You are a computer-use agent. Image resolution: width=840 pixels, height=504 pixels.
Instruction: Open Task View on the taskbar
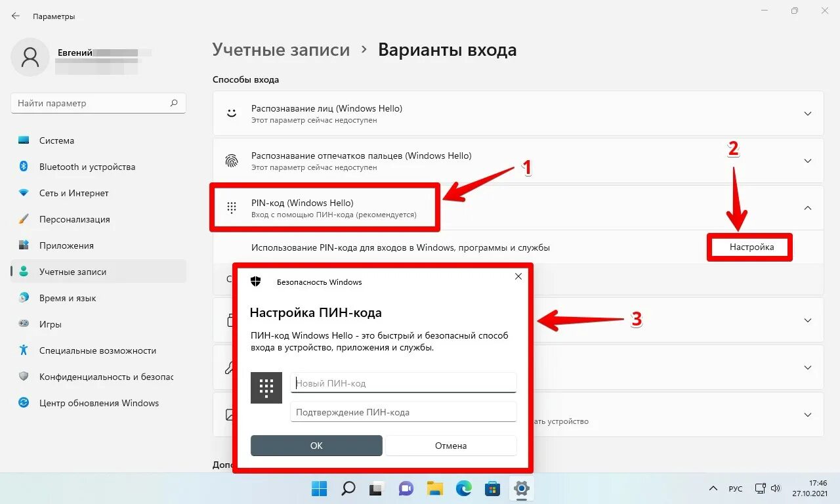(377, 488)
